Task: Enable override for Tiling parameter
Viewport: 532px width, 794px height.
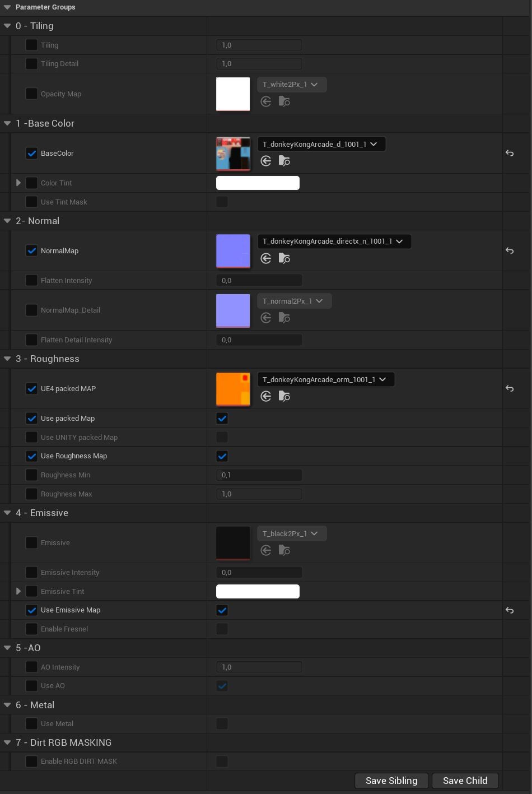Action: (x=32, y=45)
